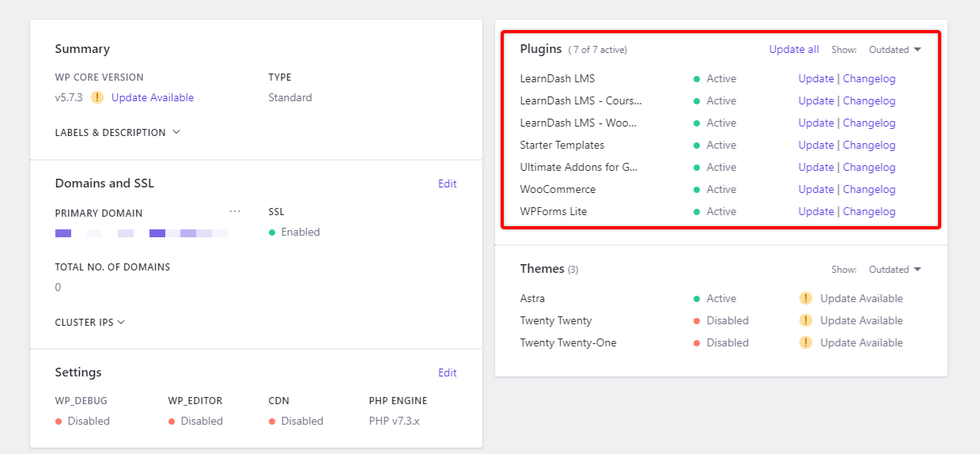View the Changelog for LearnDash LMS
Image resolution: width=980 pixels, height=454 pixels.
point(869,78)
